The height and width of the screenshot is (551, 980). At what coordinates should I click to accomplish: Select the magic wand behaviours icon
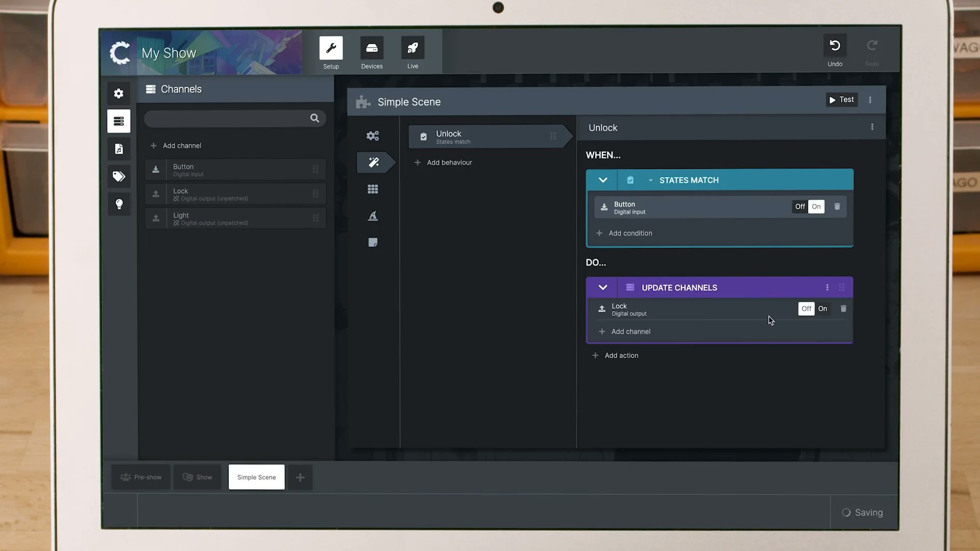373,162
